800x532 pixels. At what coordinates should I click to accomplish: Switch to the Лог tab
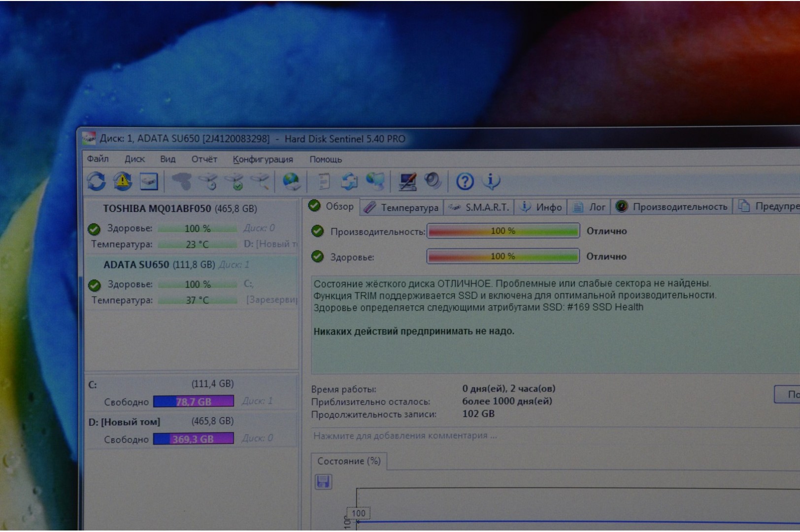pyautogui.click(x=589, y=207)
